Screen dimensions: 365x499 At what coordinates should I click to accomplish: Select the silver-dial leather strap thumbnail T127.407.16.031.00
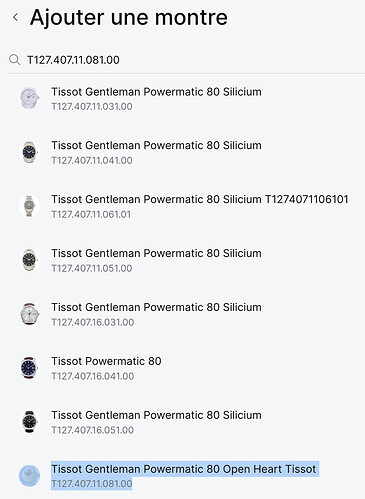29,314
